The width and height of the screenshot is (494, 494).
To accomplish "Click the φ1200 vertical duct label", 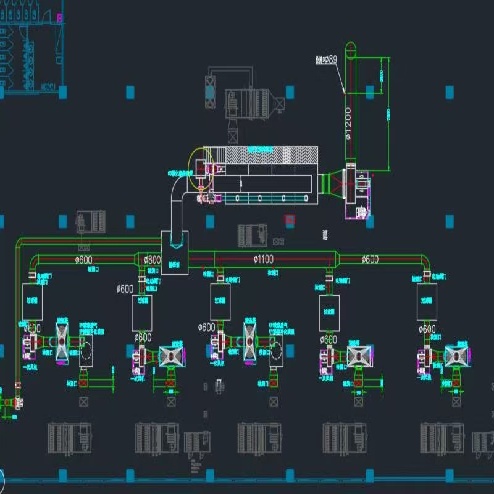I will coord(348,123).
